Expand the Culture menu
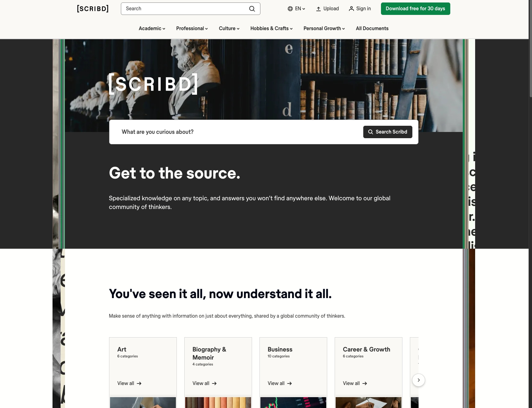 click(229, 29)
